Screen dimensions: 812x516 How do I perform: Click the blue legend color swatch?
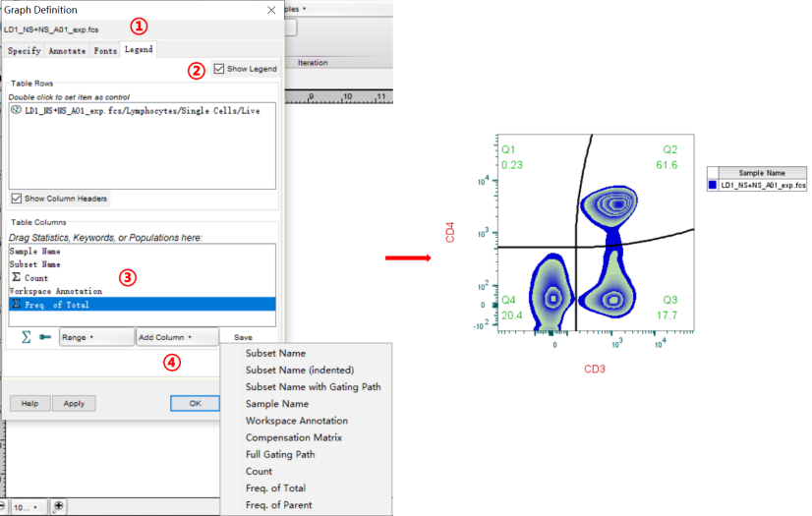713,185
